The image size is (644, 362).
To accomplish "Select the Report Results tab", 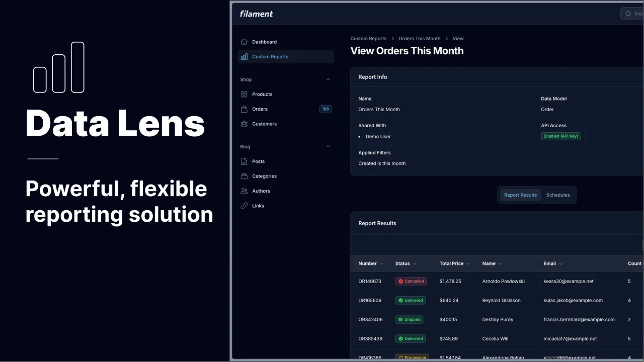I will [520, 195].
